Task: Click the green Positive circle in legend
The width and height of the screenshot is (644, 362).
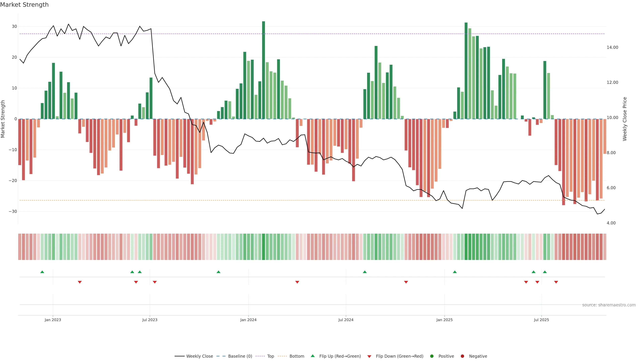Action: pos(432,356)
